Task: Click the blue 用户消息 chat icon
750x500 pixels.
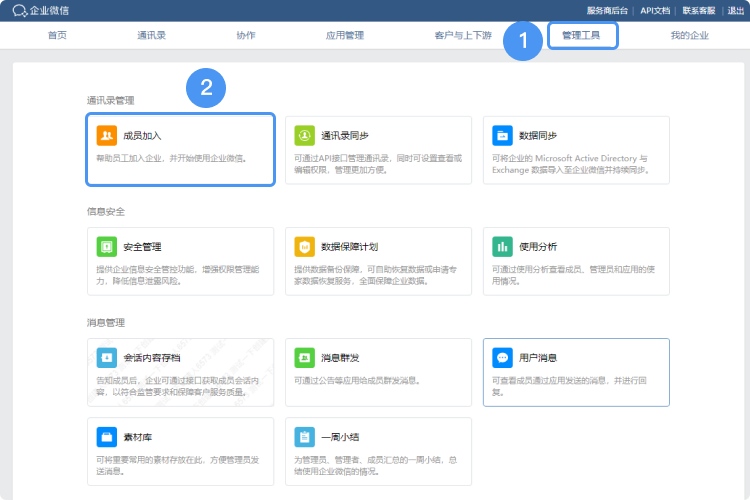Action: coord(502,357)
